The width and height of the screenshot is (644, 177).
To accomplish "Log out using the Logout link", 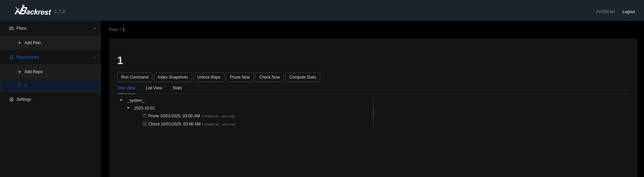I will 629,12.
